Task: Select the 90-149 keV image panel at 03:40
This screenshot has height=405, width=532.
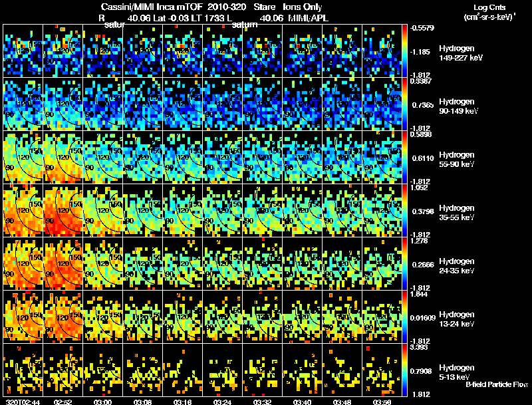Action: click(303, 104)
